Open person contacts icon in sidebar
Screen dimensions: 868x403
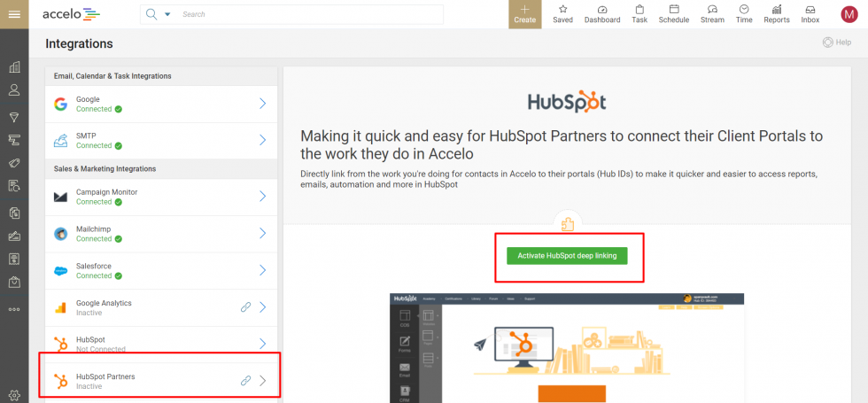click(x=14, y=89)
